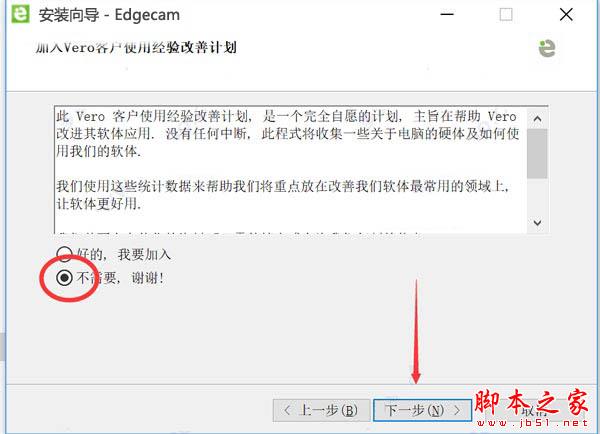
Task: Click the second paragraph about statistics data
Action: coord(283,195)
